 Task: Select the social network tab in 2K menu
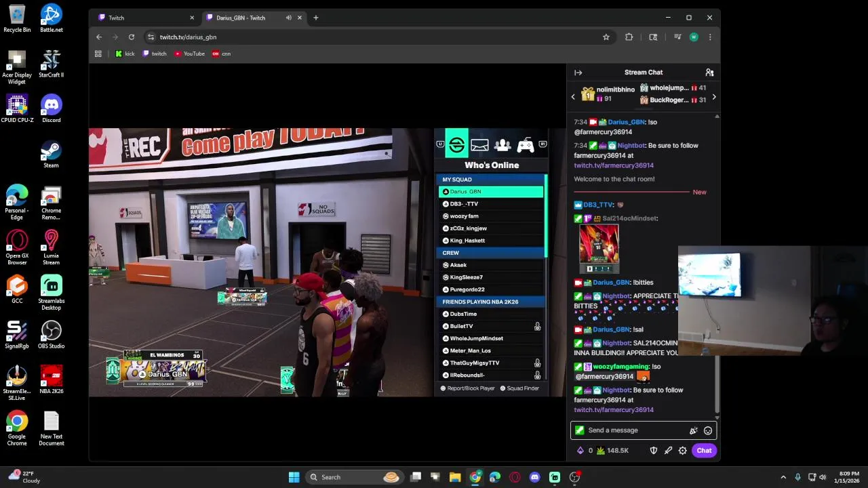[x=457, y=144]
